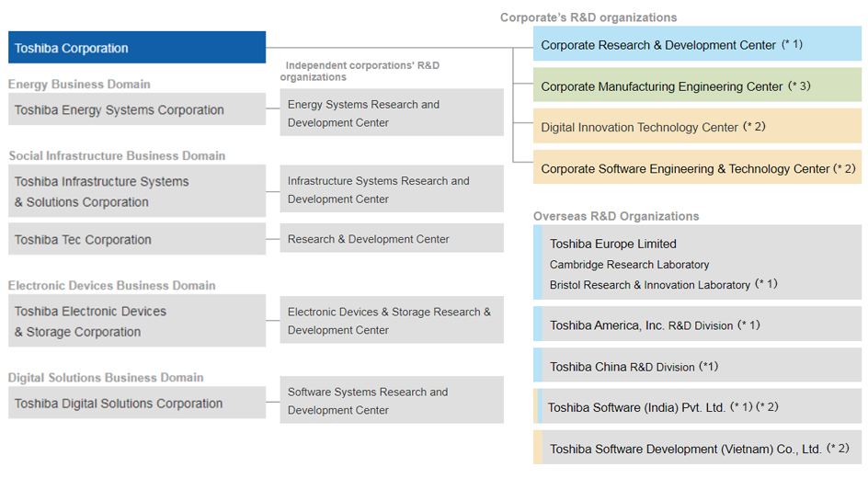Select Toshiba Energy Systems Corporation

coord(137,109)
